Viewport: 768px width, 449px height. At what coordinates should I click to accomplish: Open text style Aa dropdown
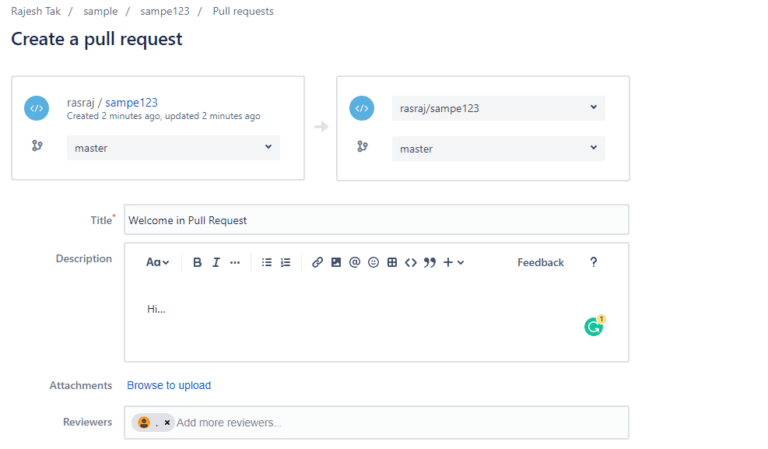(157, 262)
